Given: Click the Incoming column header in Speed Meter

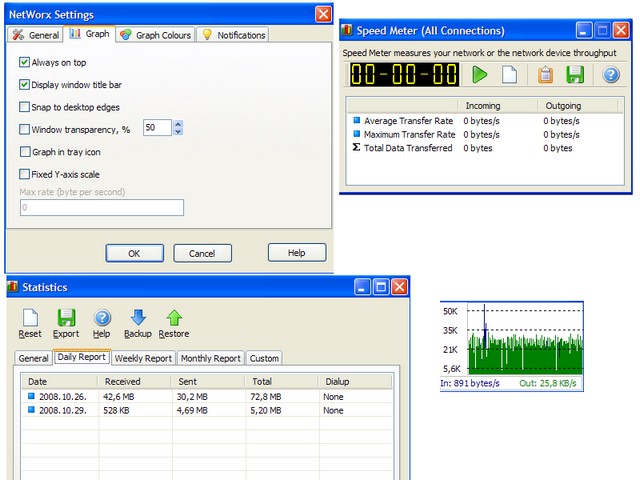Looking at the screenshot, I should pos(498,106).
